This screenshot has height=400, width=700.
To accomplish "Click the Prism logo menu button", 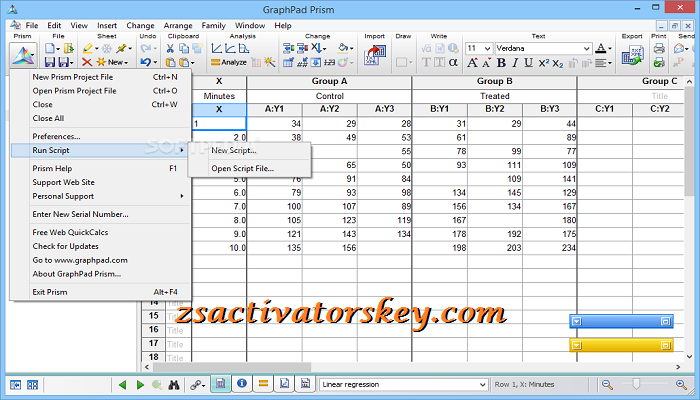I will click(23, 55).
